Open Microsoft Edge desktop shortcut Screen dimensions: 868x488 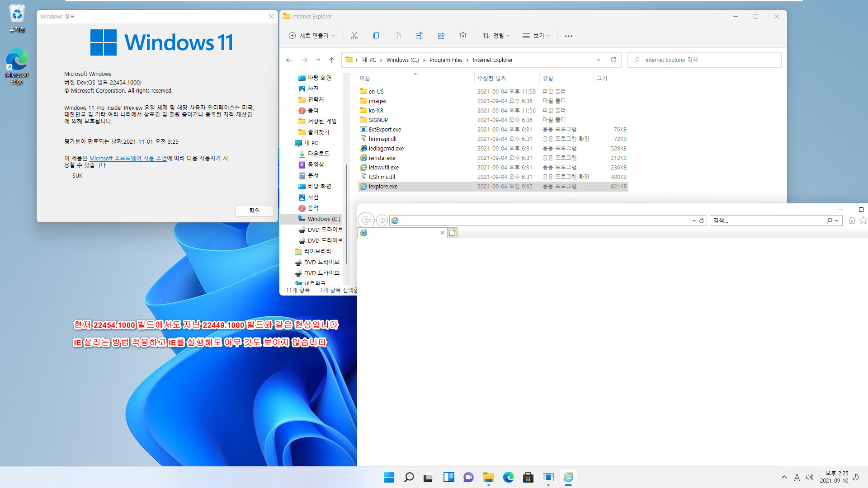coord(17,66)
